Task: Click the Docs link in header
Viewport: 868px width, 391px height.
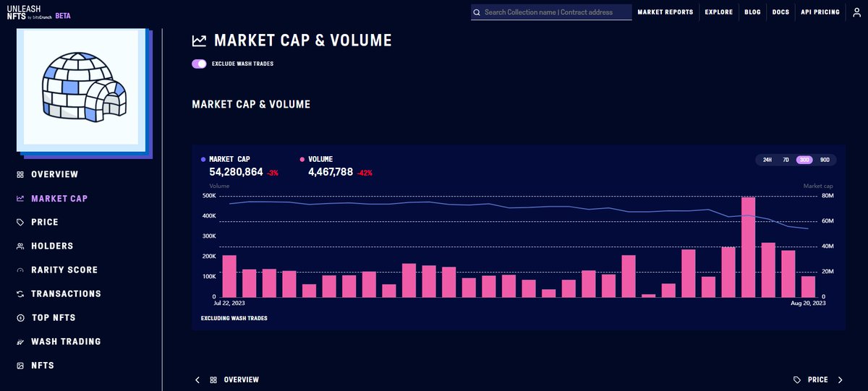Action: (780, 12)
